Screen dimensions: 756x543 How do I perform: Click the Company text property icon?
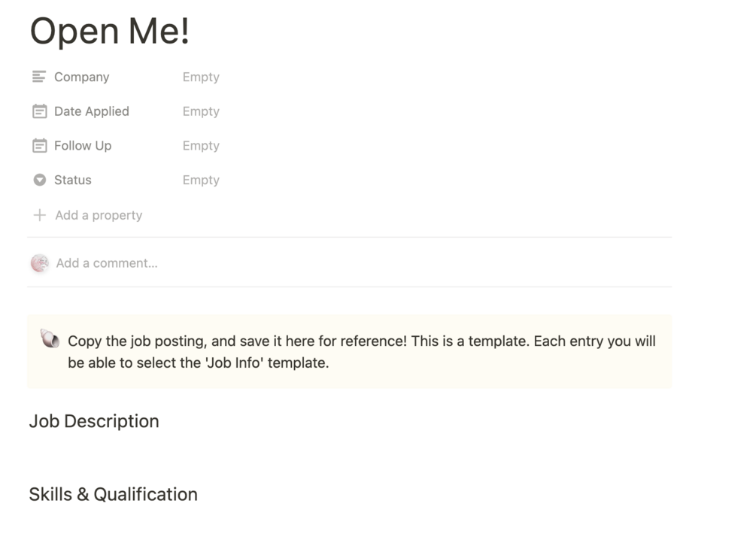(39, 77)
